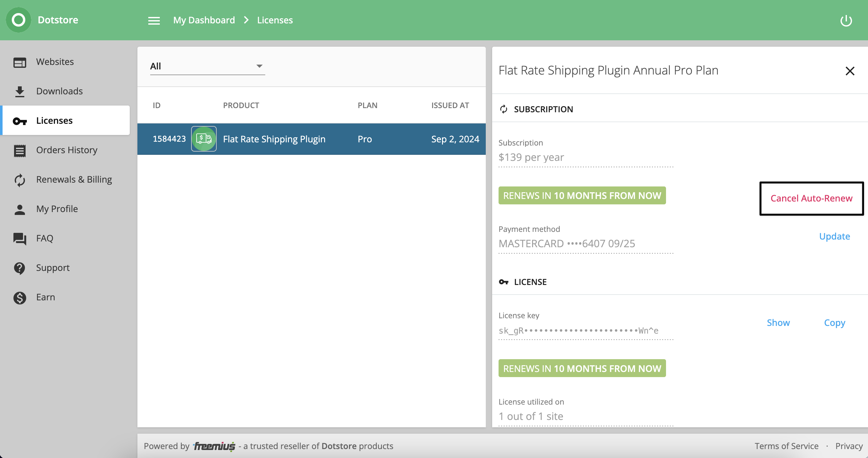Image resolution: width=868 pixels, height=458 pixels.
Task: Sort by ID column header
Action: click(x=157, y=105)
